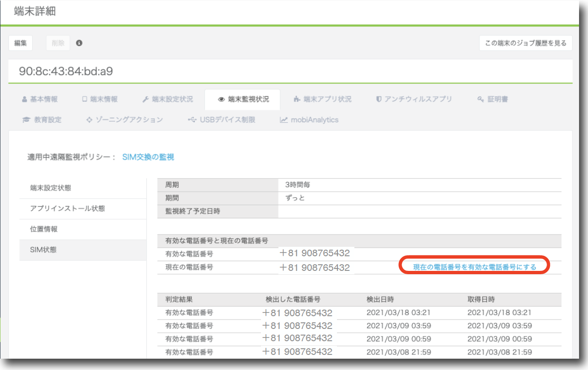The height and width of the screenshot is (370, 588).
Task: Click the 3時間毎 cycle value
Action: (298, 185)
